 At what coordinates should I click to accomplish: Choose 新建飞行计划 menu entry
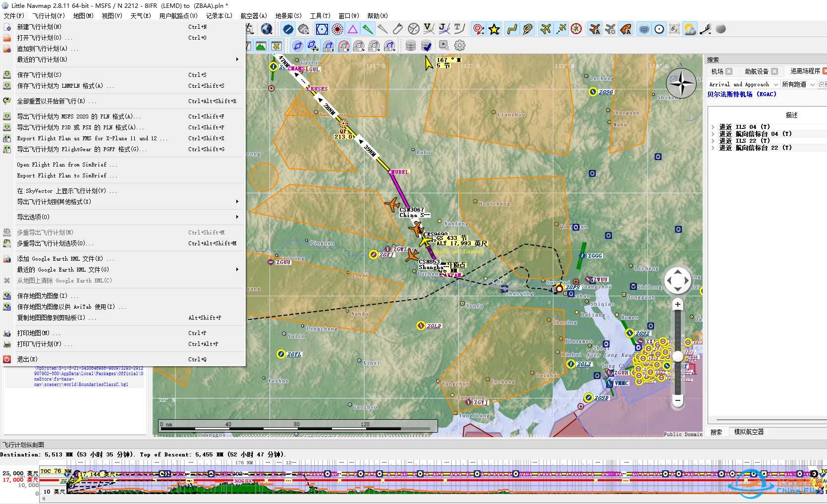coord(123,27)
